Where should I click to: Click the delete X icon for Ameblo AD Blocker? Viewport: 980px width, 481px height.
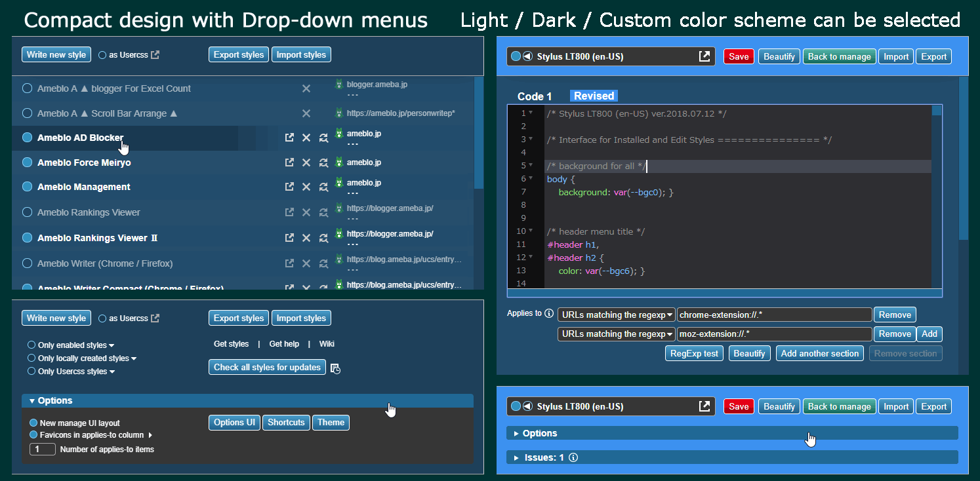coord(306,138)
